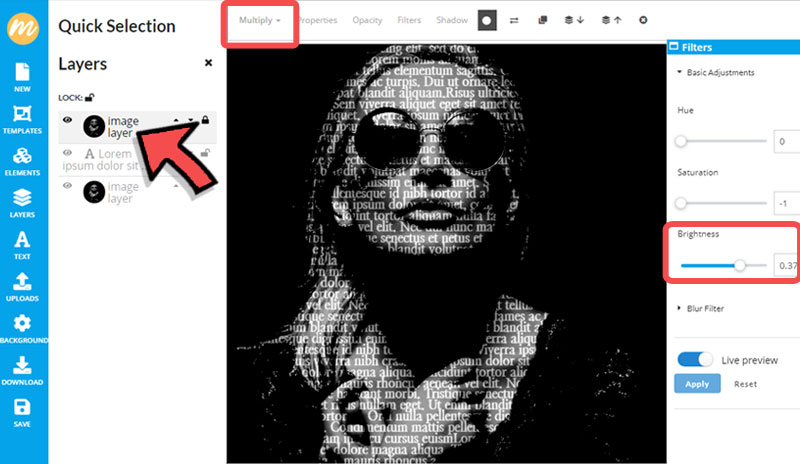Viewport: 800px width, 464px height.
Task: Open the Background settings tool
Action: pos(22,329)
